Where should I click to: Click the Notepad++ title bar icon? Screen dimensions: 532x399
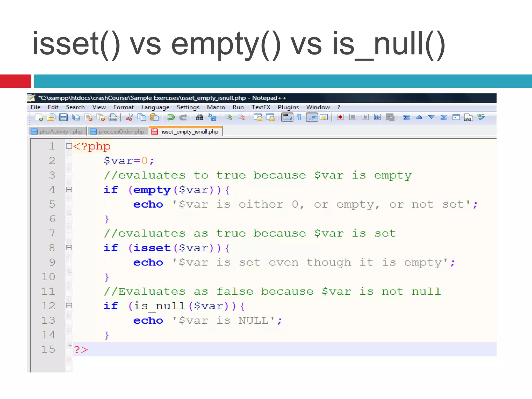coord(32,98)
